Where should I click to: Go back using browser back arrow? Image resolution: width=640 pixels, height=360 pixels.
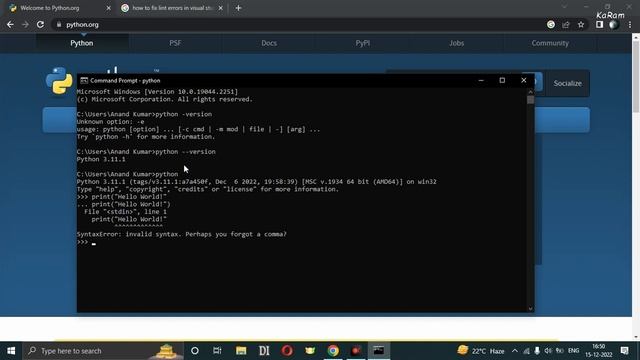point(10,24)
